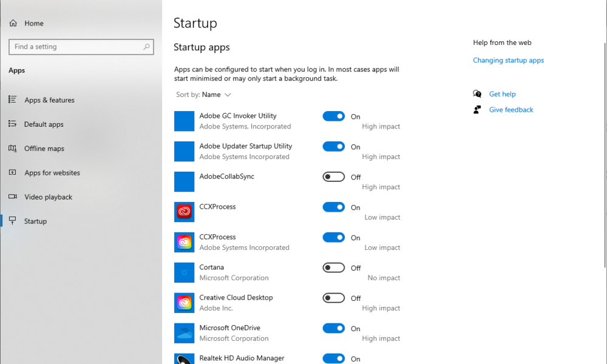Click inside the Find a setting box
Viewport: 607px width, 364px height.
click(73, 47)
